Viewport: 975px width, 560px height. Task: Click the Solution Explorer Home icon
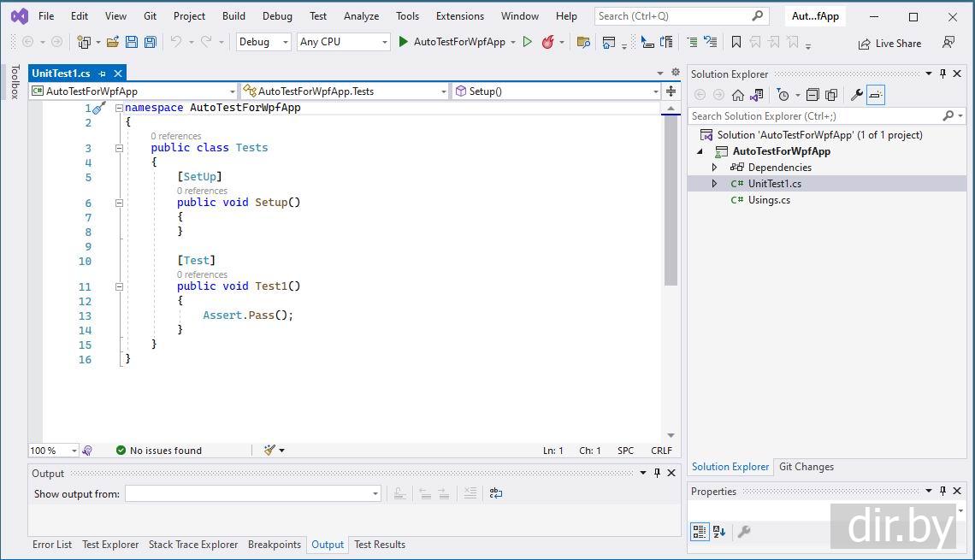tap(737, 95)
